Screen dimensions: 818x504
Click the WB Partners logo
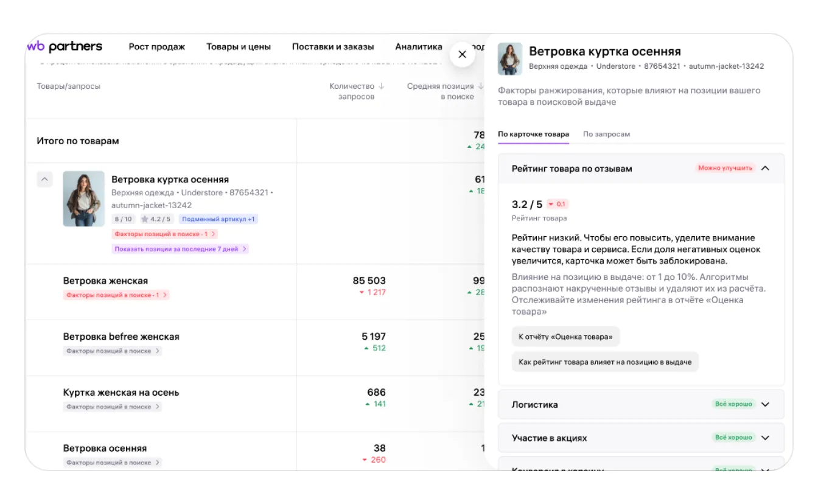(x=65, y=47)
